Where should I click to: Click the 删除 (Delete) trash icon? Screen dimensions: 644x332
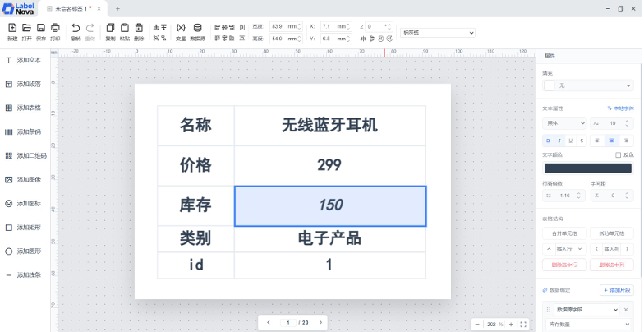click(139, 29)
